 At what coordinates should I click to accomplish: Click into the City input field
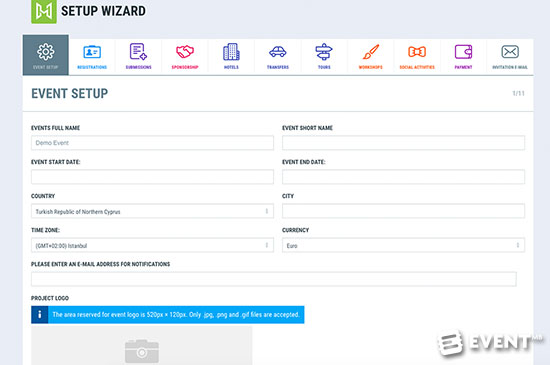coord(403,211)
